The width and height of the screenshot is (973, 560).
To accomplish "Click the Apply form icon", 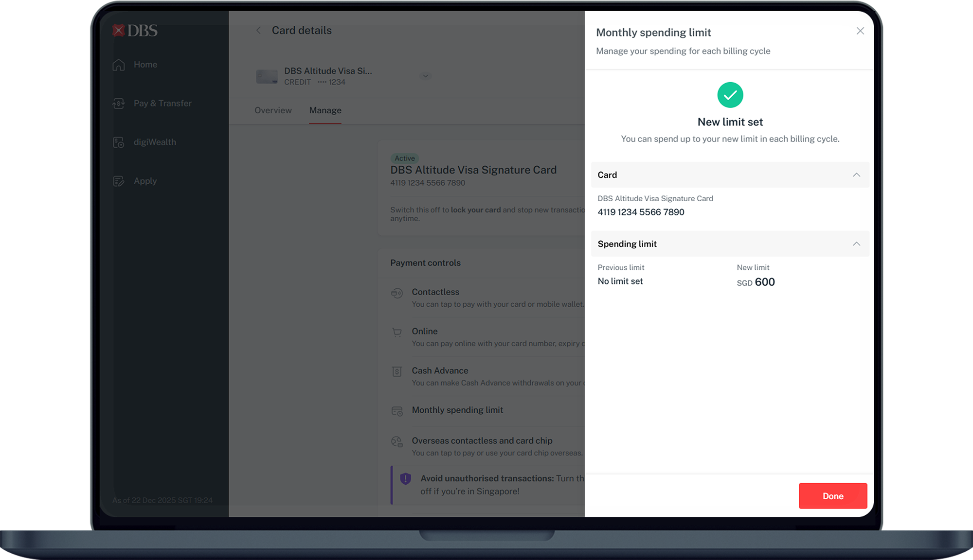I will click(x=119, y=181).
